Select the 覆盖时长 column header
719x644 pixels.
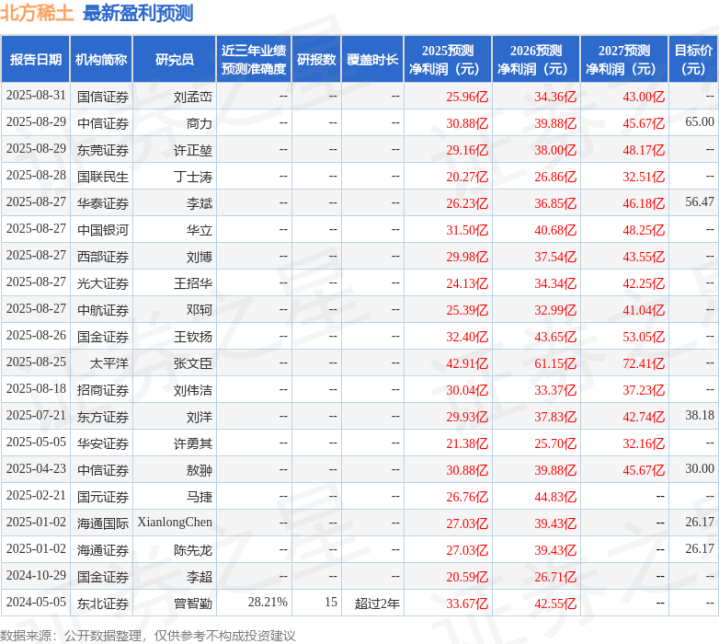(x=372, y=60)
